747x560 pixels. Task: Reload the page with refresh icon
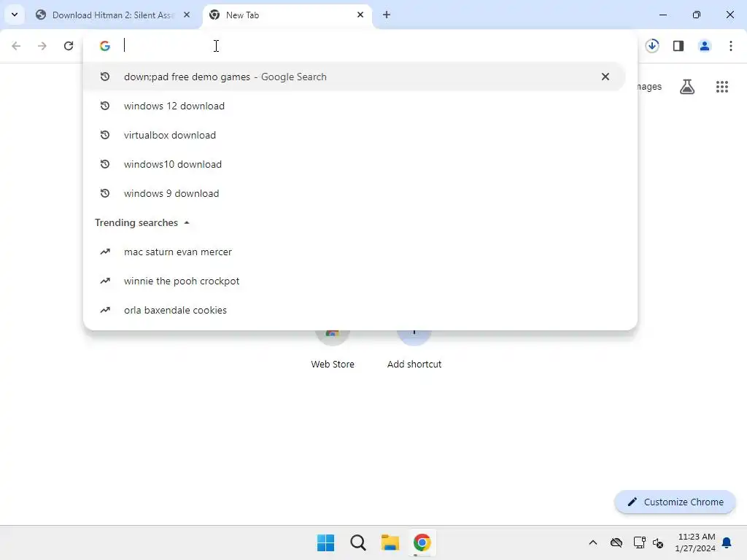69,46
